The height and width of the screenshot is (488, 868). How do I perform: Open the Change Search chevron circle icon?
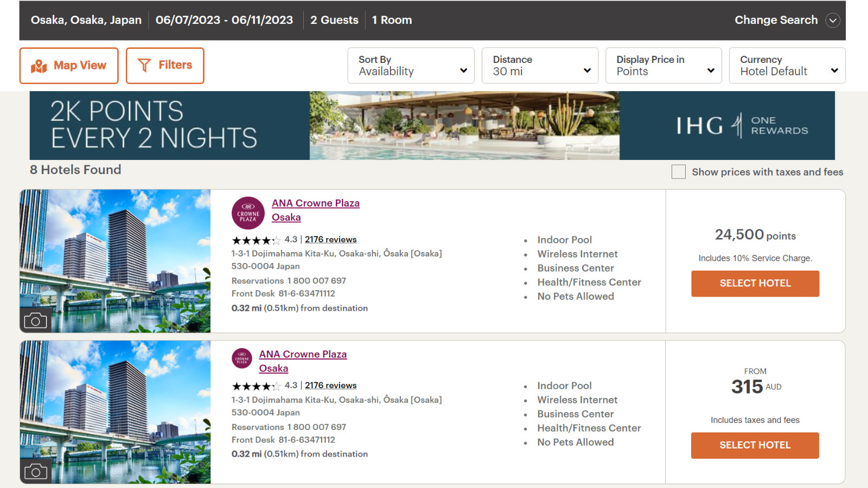[x=833, y=21]
